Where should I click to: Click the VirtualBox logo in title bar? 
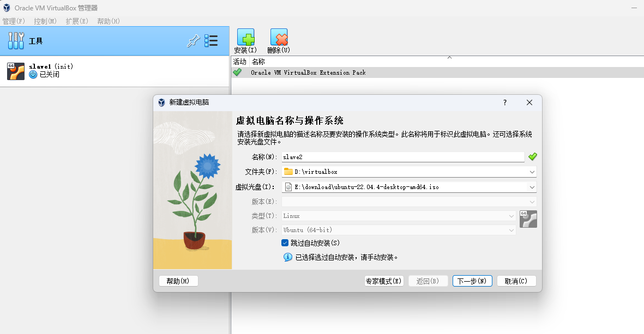pos(7,8)
